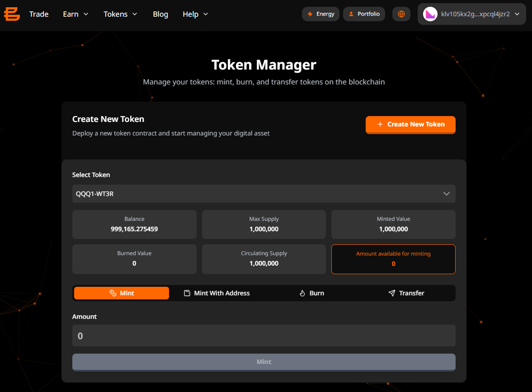Click the flame icon on Burn
Screen dimensions: 532x392
pos(302,293)
